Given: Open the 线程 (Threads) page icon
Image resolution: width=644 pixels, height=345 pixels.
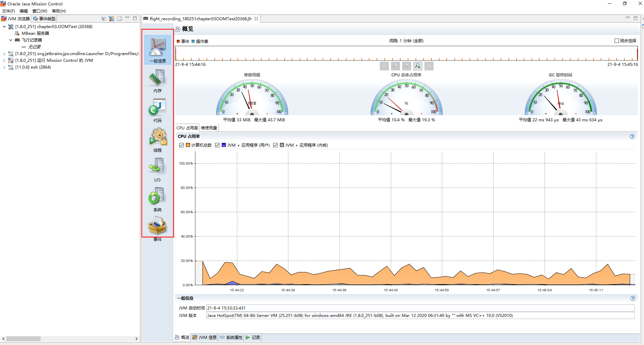Looking at the screenshot, I should tap(157, 139).
